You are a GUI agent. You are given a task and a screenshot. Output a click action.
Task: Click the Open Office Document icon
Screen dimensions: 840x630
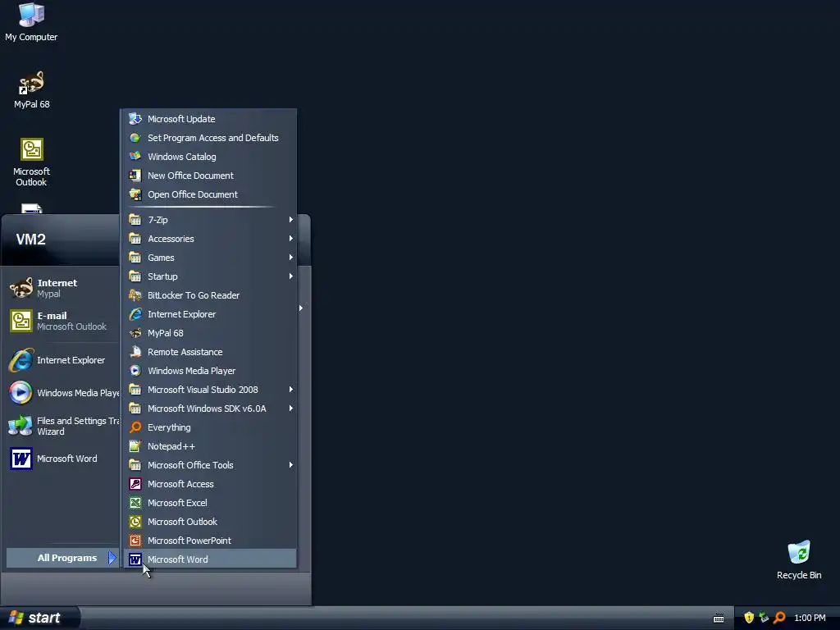tap(135, 194)
